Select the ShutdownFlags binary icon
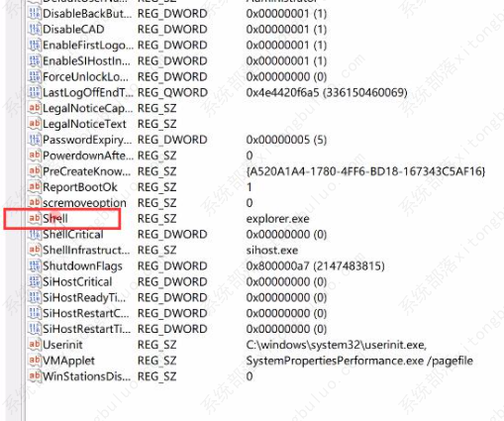This screenshot has height=421, width=504. [35, 265]
